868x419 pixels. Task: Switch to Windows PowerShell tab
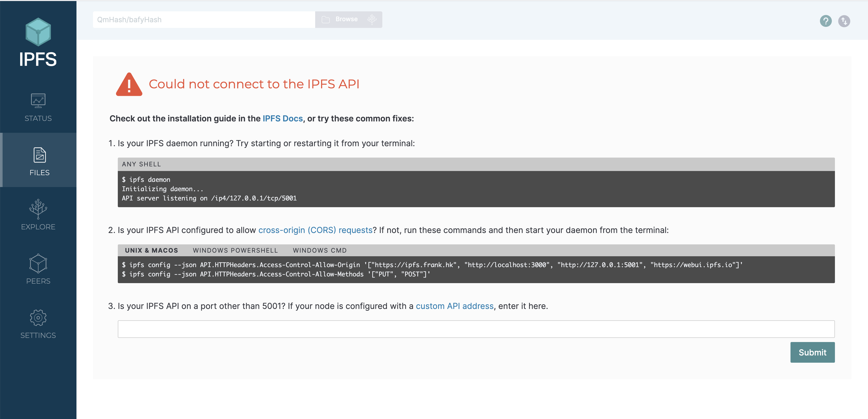click(235, 250)
